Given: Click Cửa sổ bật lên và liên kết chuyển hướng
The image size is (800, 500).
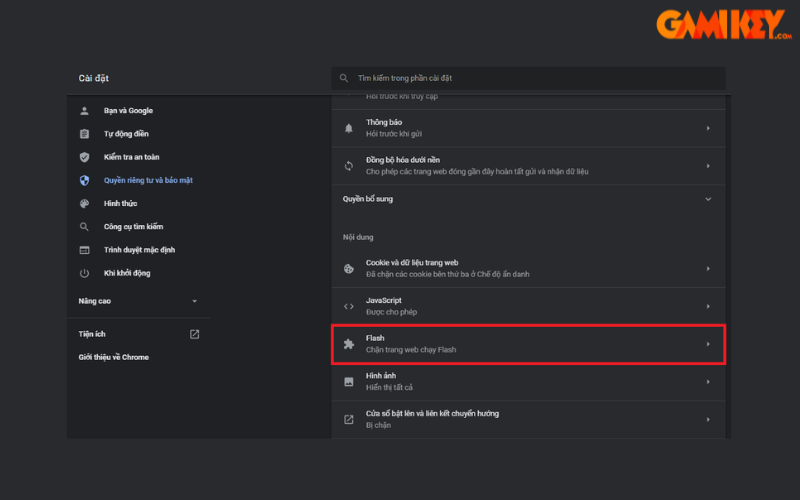Looking at the screenshot, I should tap(432, 414).
